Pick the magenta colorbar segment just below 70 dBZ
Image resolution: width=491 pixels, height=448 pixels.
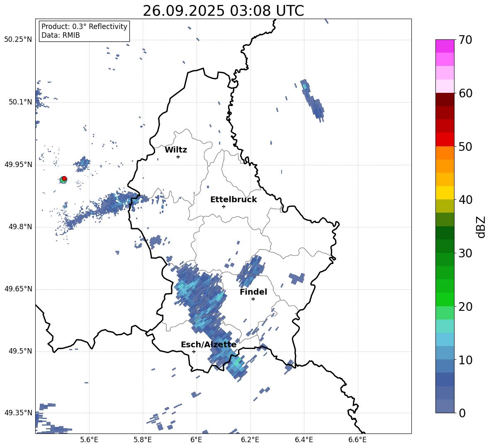pos(445,46)
